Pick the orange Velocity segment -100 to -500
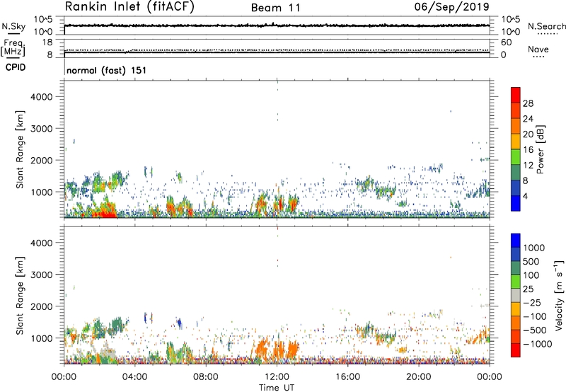The height and width of the screenshot is (392, 566). click(516, 323)
